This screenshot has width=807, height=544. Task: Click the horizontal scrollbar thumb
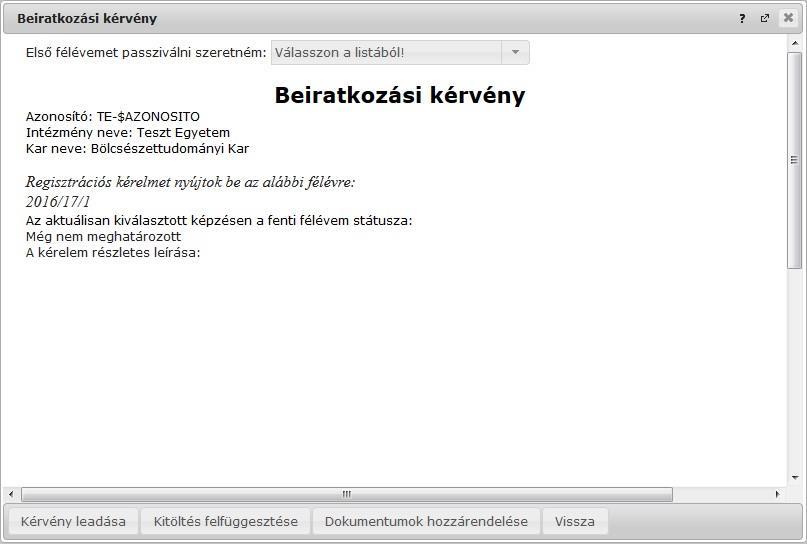347,494
